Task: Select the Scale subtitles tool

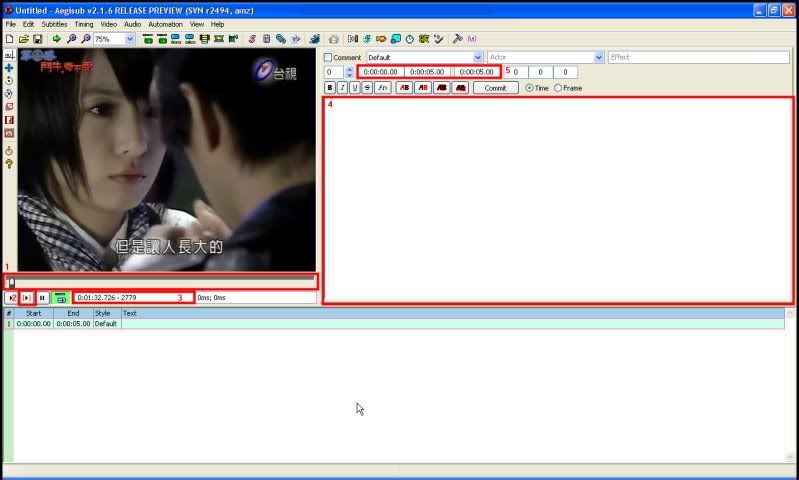Action: pos(9,107)
